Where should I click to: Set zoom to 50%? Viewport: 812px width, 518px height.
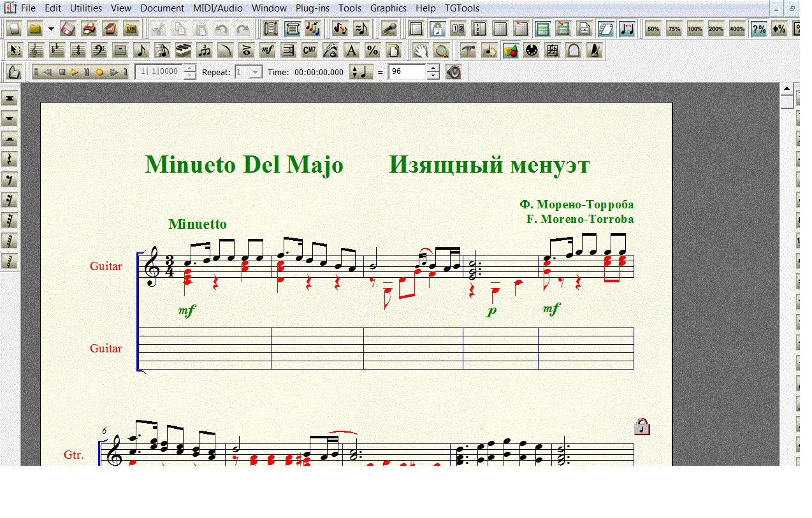[653, 29]
